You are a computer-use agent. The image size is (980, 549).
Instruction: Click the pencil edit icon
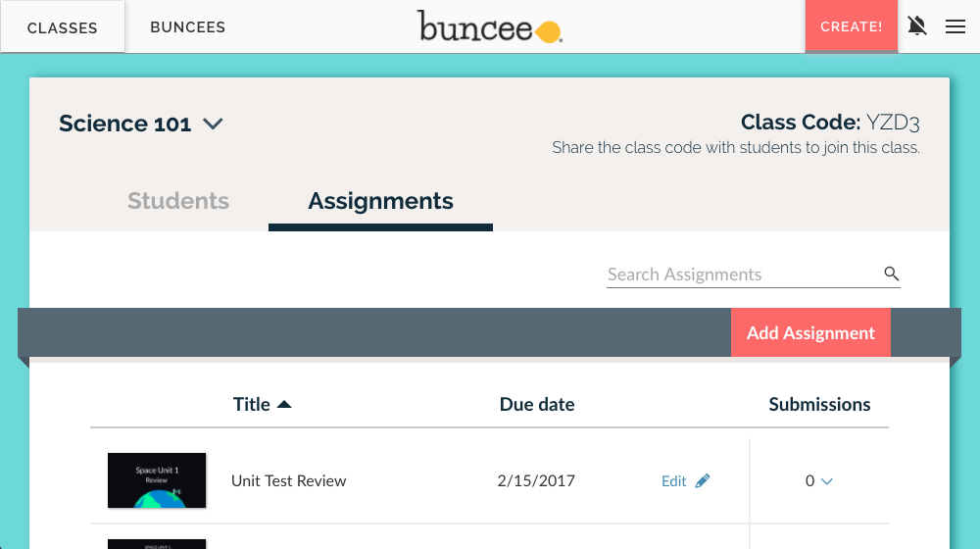[x=703, y=481]
